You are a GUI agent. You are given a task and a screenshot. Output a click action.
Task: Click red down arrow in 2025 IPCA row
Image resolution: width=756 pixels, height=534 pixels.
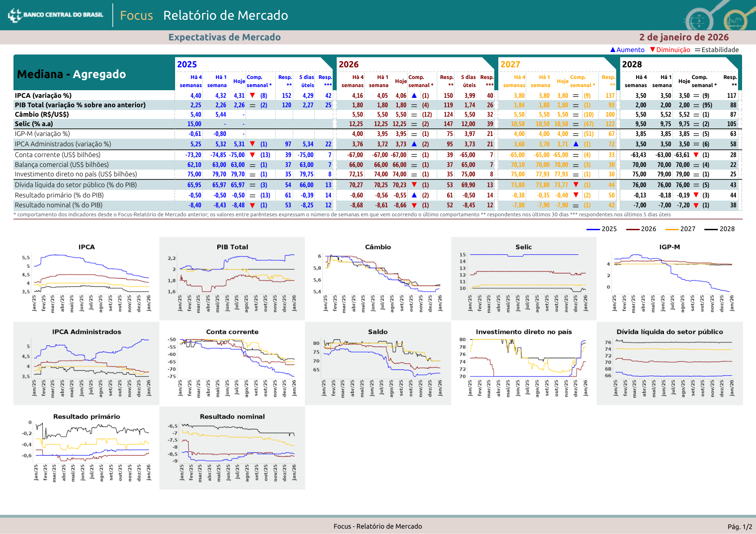(x=252, y=96)
